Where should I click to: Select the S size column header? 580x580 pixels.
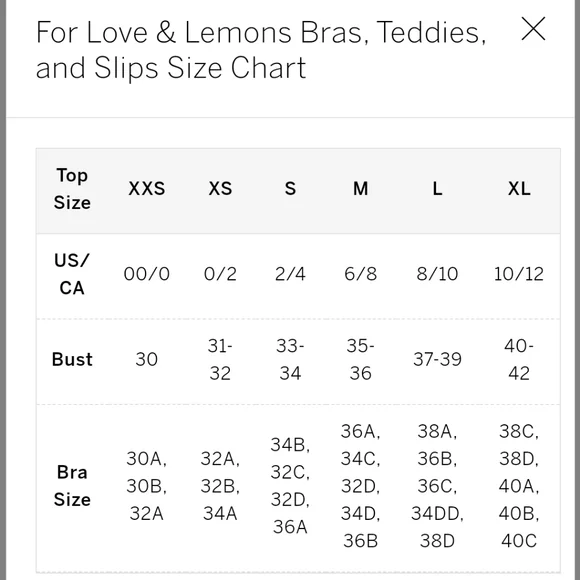290,189
